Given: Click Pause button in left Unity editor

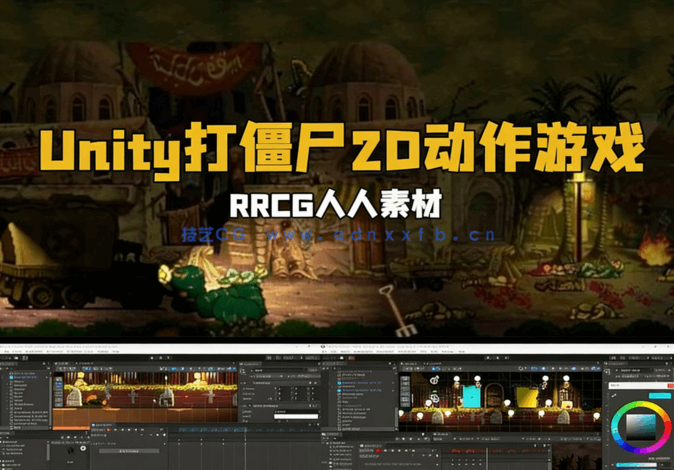Looking at the screenshot, I should pos(160,358).
